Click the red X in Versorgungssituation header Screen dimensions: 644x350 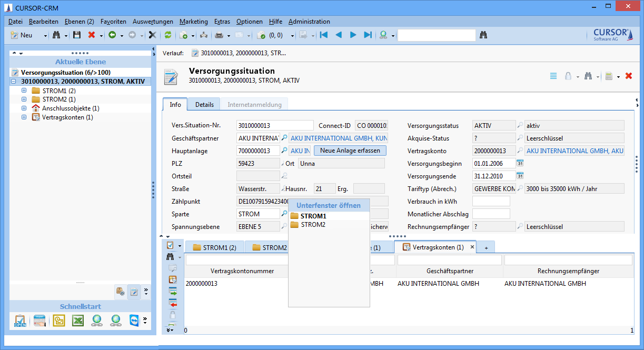(x=628, y=76)
